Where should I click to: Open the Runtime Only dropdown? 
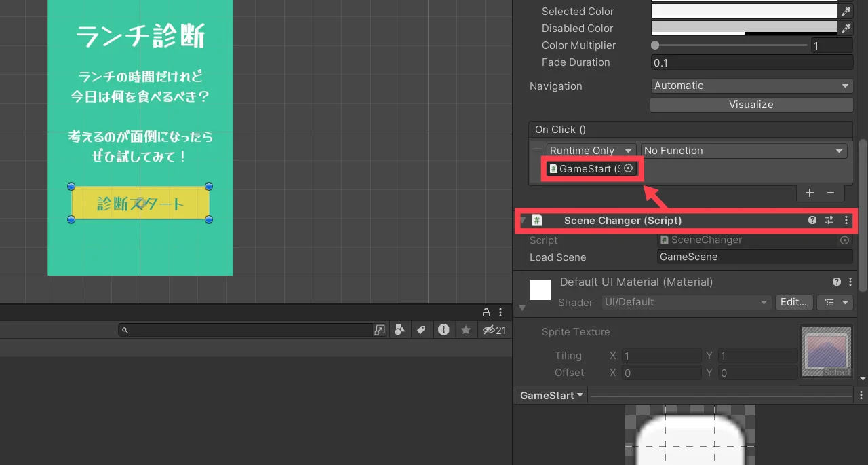(x=591, y=151)
